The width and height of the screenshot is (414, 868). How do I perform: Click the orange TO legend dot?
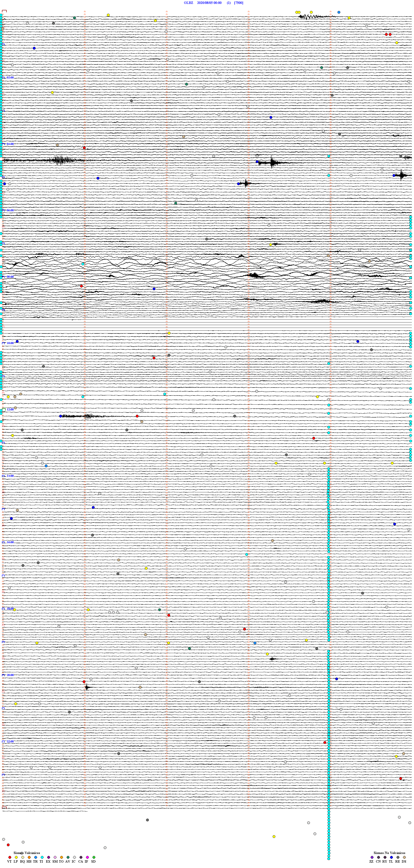[x=61, y=857]
